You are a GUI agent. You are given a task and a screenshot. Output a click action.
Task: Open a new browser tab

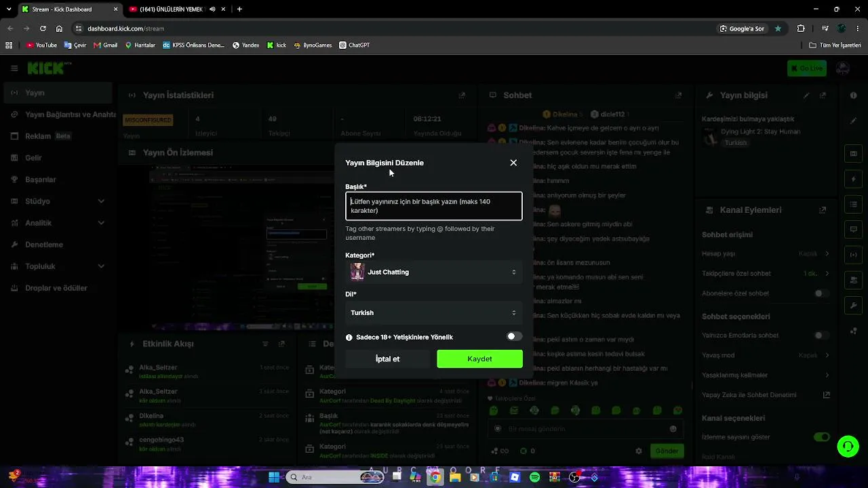(239, 9)
